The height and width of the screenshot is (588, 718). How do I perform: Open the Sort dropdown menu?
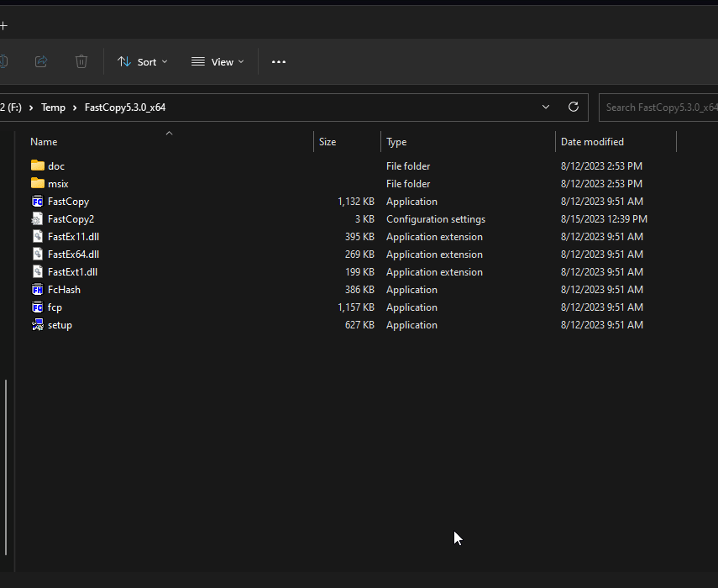coord(143,62)
